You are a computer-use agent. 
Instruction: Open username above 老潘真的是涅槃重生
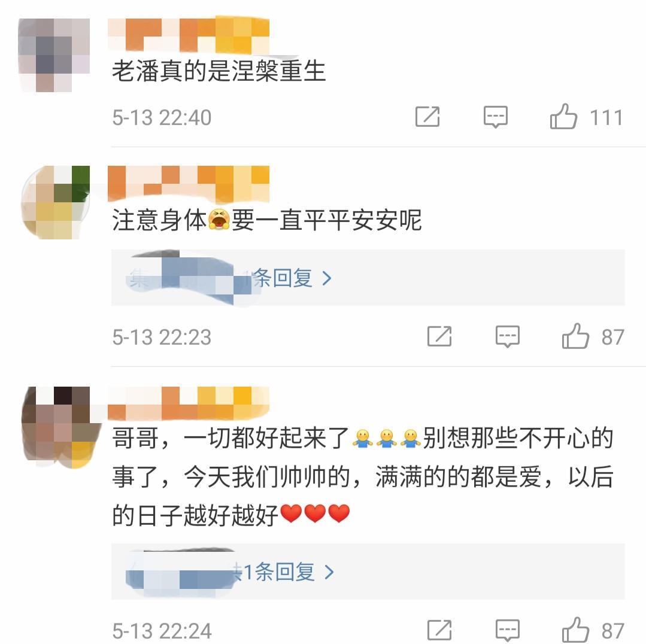pyautogui.click(x=188, y=35)
